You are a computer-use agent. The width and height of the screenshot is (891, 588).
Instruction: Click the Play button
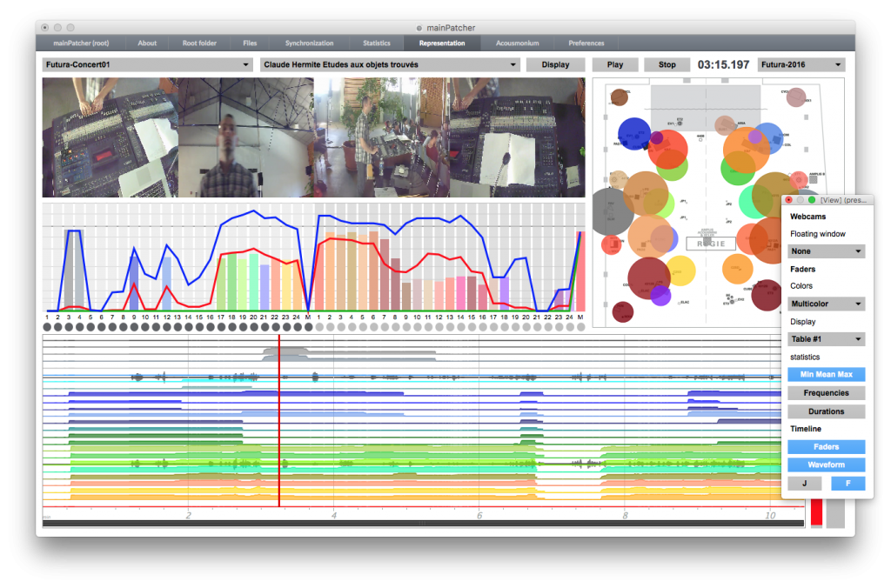pyautogui.click(x=615, y=64)
